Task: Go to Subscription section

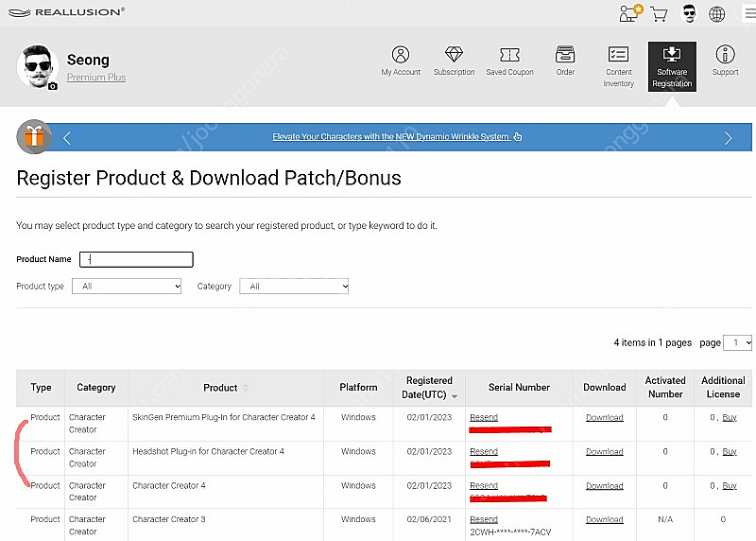Action: 455,61
